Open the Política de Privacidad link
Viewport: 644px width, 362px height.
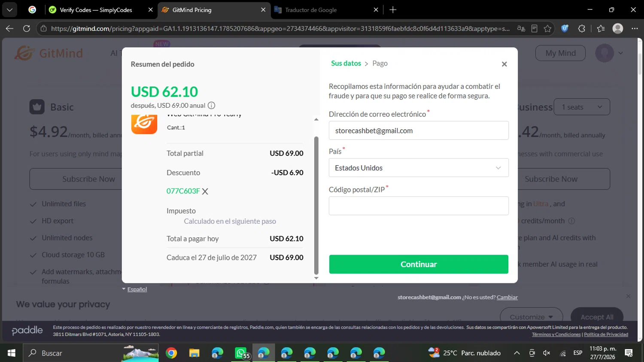pyautogui.click(x=606, y=335)
